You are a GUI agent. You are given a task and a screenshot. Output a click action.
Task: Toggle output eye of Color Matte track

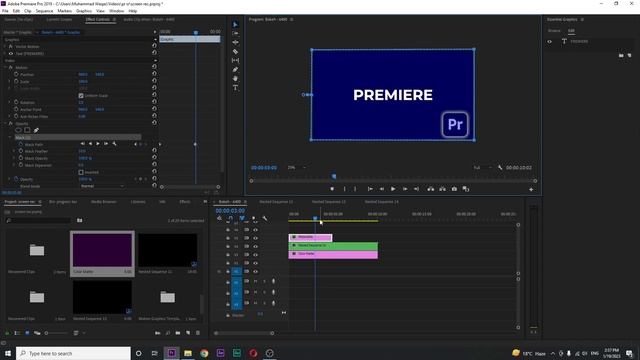256,255
